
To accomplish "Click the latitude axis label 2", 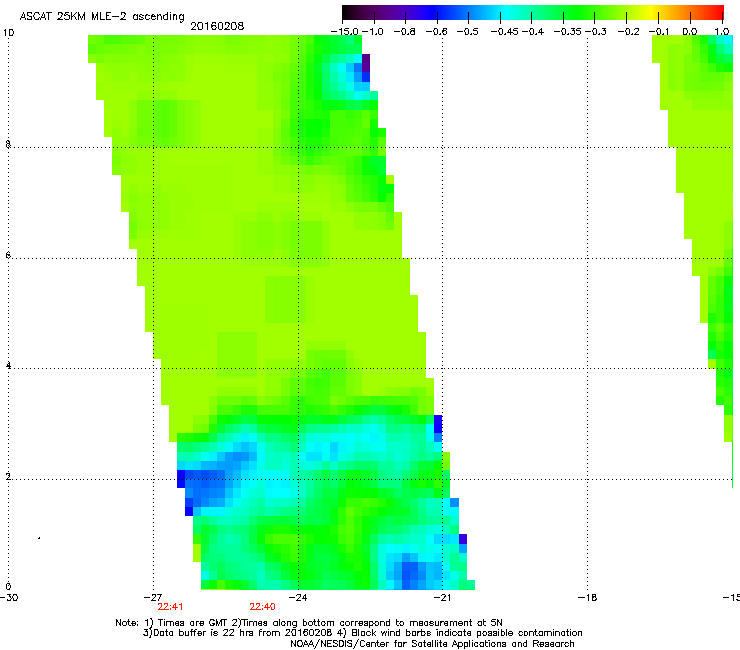I will pyautogui.click(x=8, y=477).
